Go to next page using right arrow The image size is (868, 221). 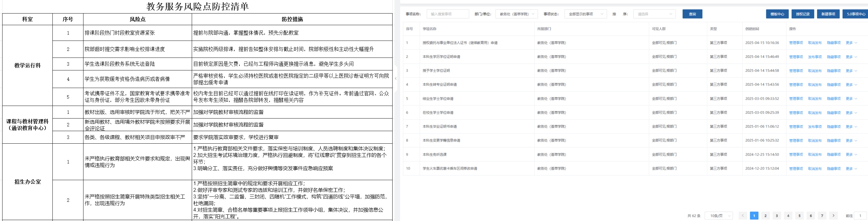click(833, 216)
